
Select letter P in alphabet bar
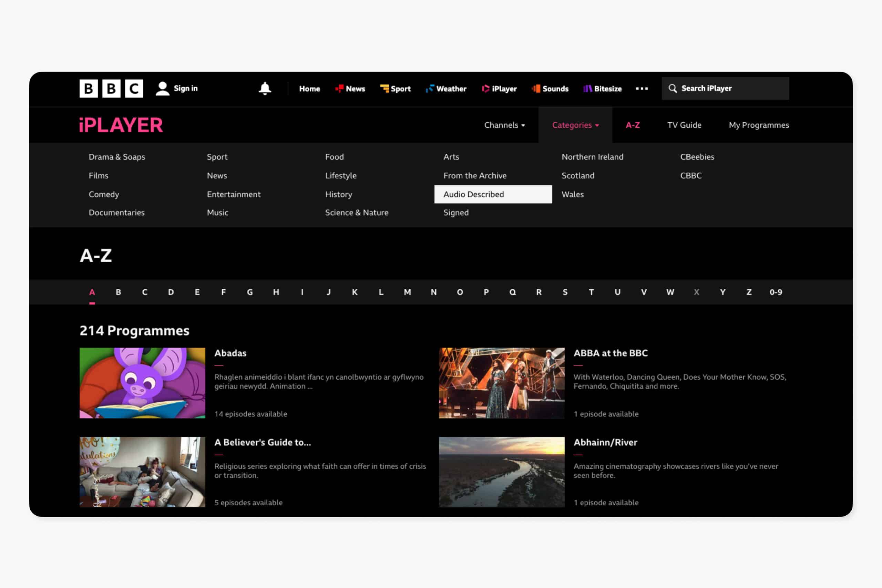486,292
